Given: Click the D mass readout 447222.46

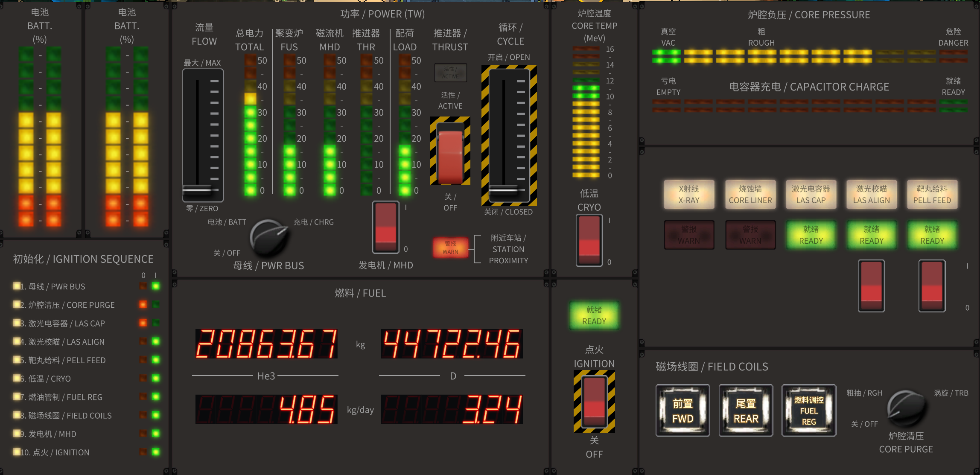Looking at the screenshot, I should (x=452, y=344).
